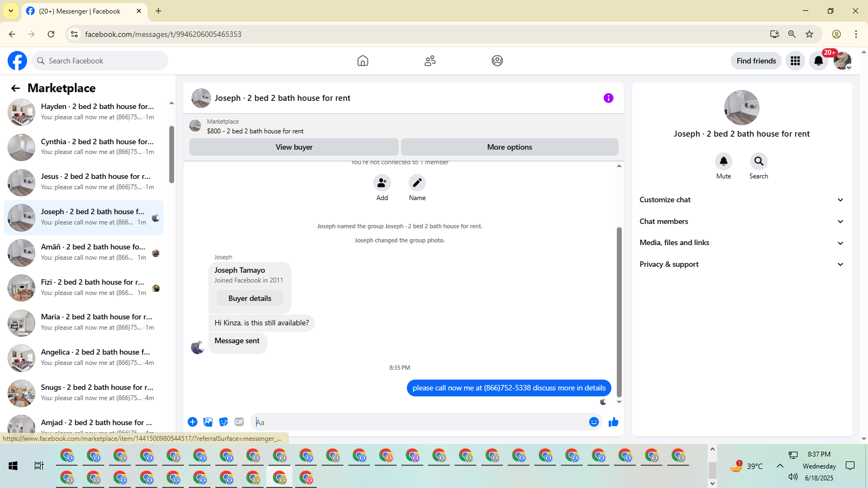This screenshot has width=868, height=488.
Task: Open the notifications bell
Action: pyautogui.click(x=819, y=61)
